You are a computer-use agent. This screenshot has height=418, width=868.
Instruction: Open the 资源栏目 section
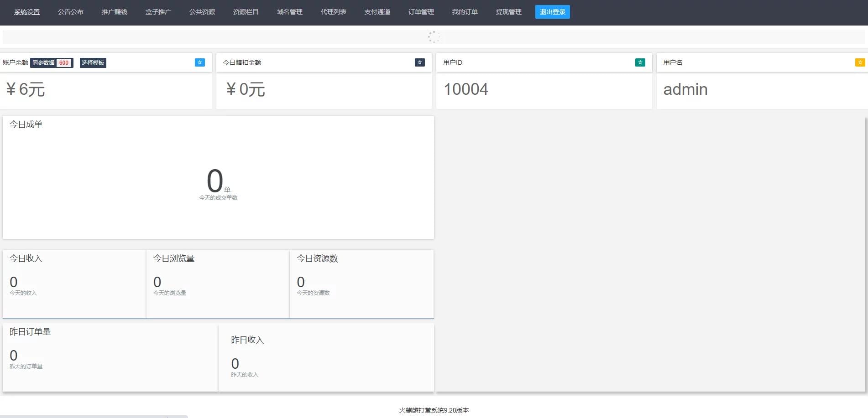[246, 12]
